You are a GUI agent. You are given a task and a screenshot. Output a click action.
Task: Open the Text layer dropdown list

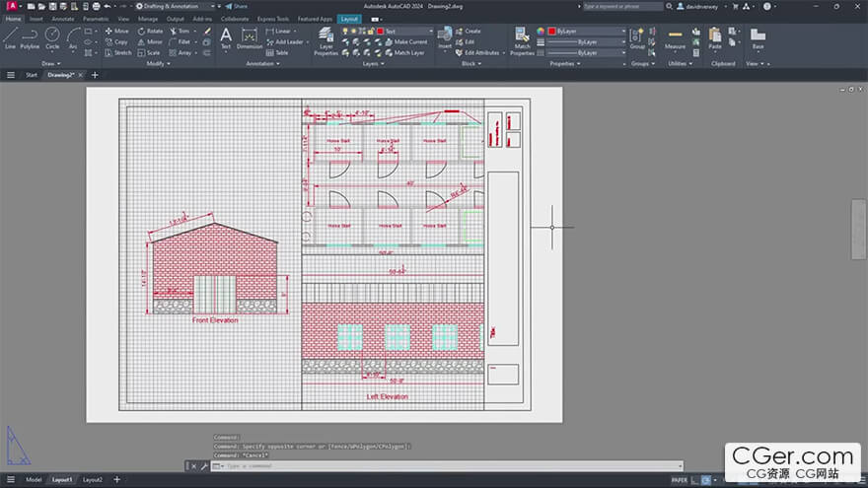pyautogui.click(x=404, y=32)
